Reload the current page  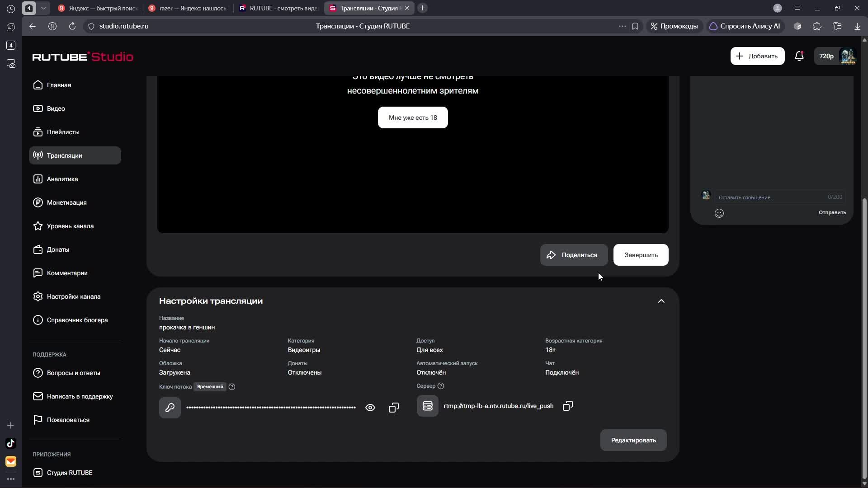tap(72, 26)
